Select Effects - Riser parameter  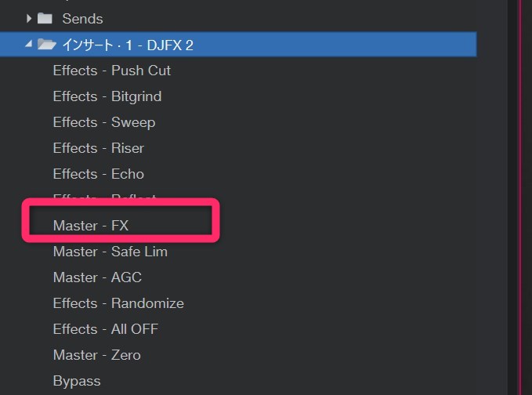coord(99,148)
